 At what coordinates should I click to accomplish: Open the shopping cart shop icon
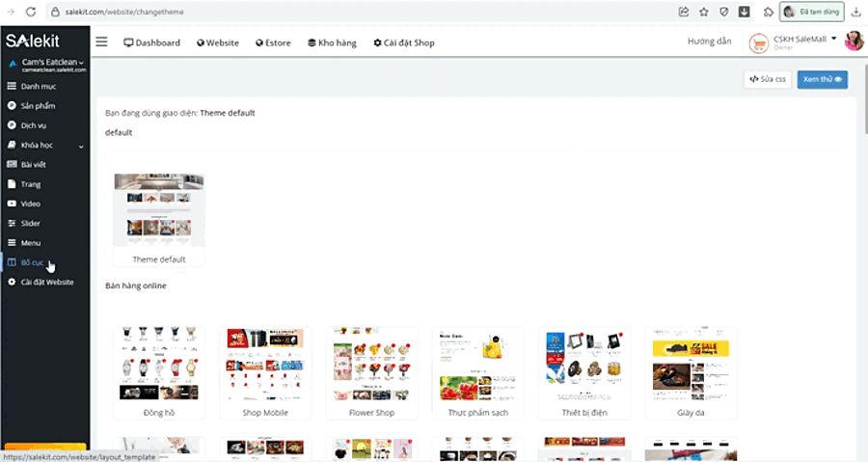coord(758,42)
